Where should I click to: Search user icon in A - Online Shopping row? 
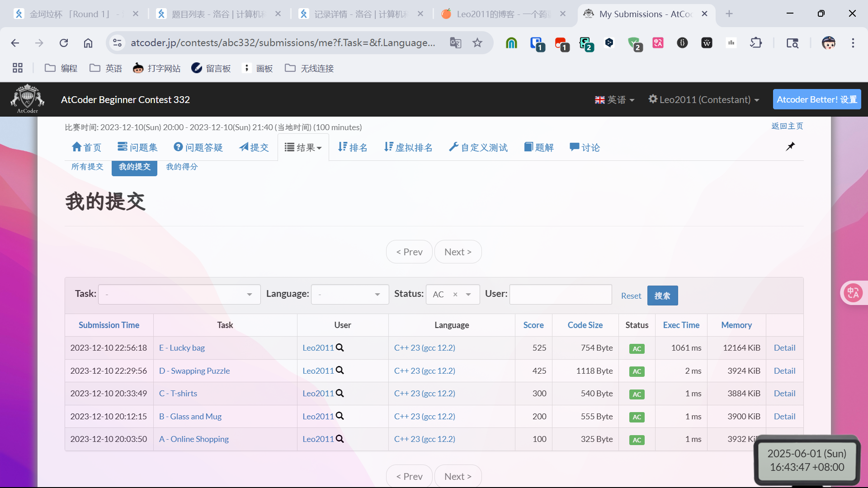tap(340, 439)
